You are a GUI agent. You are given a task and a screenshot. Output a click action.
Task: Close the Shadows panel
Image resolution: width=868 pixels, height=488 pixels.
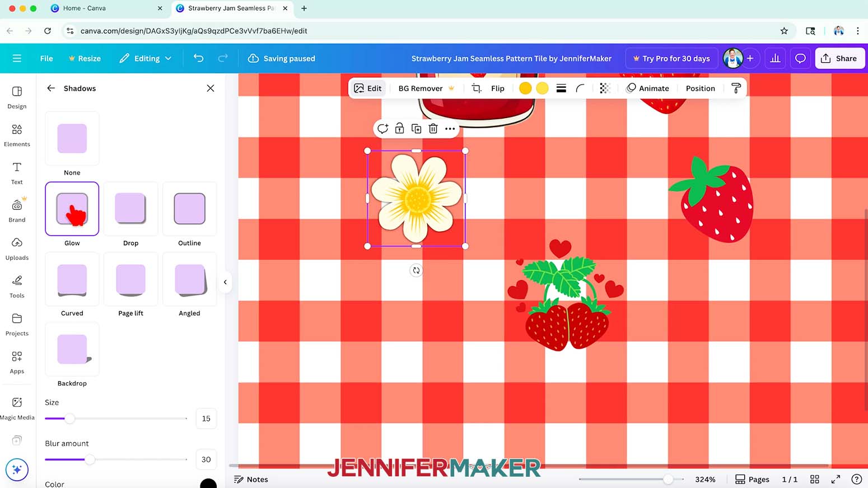point(211,88)
